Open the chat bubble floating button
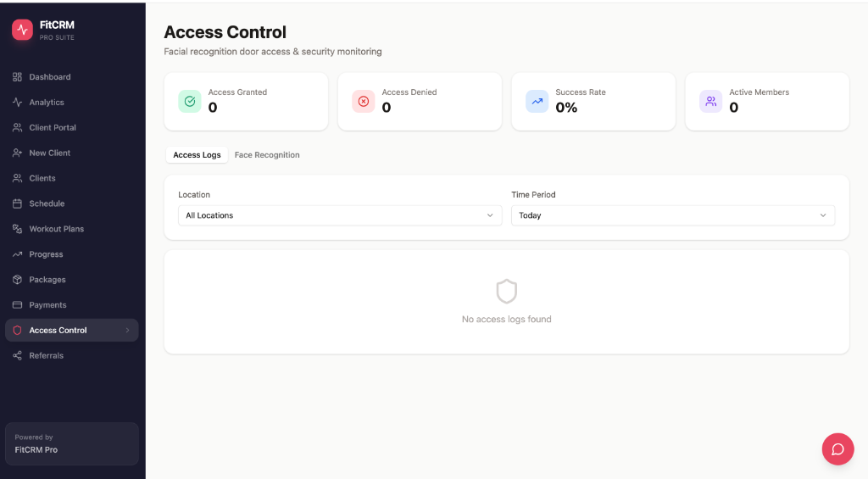Viewport: 868px width, 479px height. click(837, 449)
